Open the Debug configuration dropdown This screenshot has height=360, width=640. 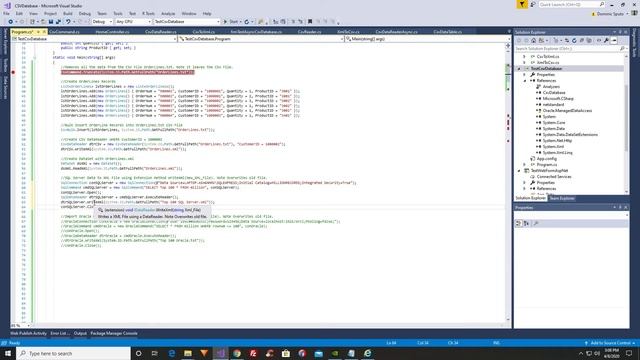[x=102, y=22]
